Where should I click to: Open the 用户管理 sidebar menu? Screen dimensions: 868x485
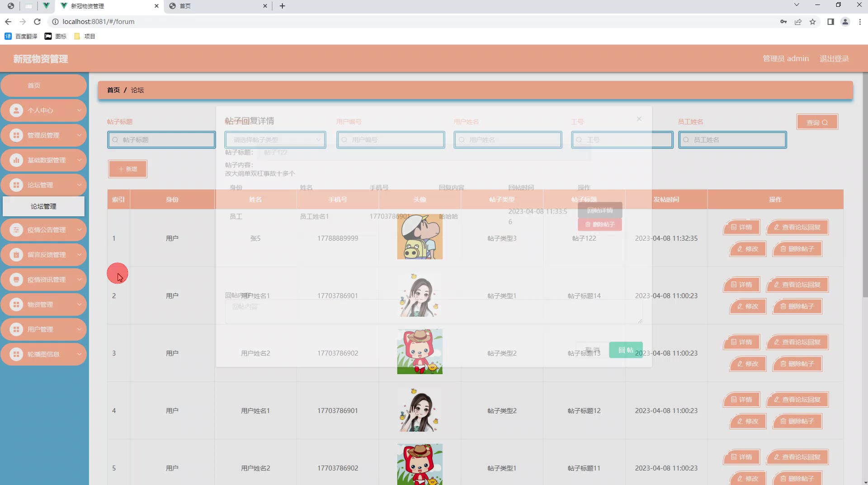[x=43, y=329]
